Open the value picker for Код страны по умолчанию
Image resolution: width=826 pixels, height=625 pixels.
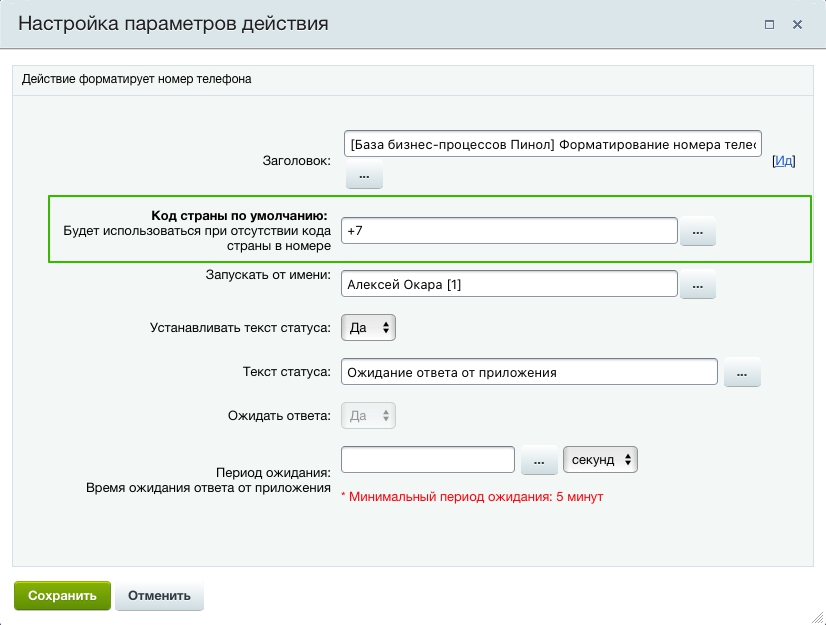(697, 232)
